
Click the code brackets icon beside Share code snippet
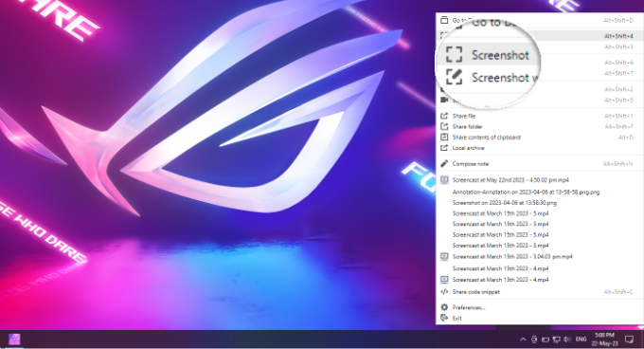coord(444,292)
